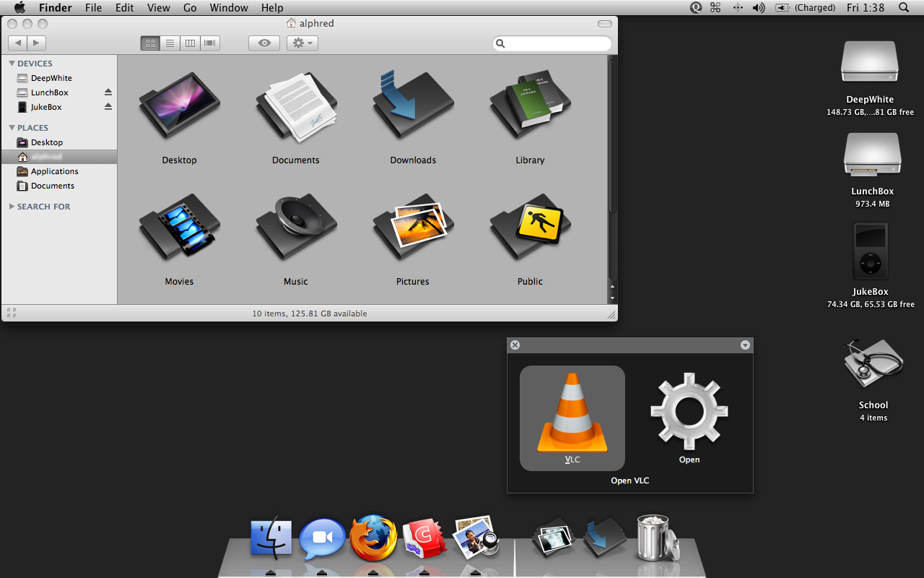Switch Finder to column view
924x578 pixels.
(x=190, y=43)
